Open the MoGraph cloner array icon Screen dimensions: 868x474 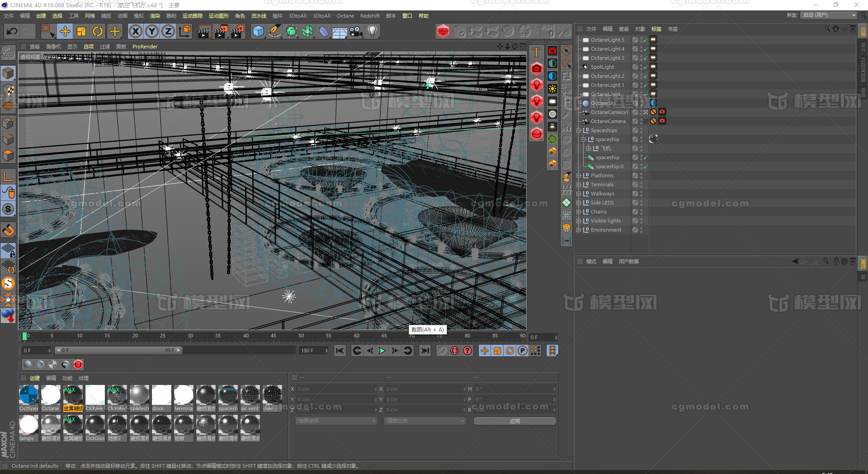(x=307, y=31)
